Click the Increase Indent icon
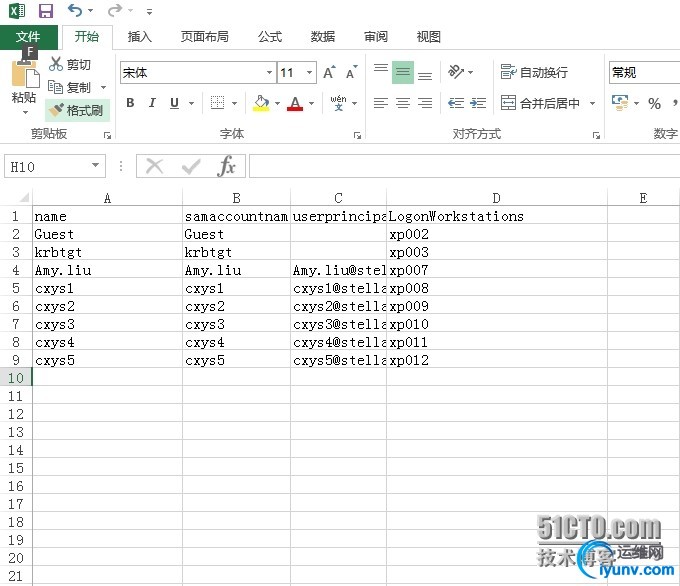 pyautogui.click(x=478, y=103)
